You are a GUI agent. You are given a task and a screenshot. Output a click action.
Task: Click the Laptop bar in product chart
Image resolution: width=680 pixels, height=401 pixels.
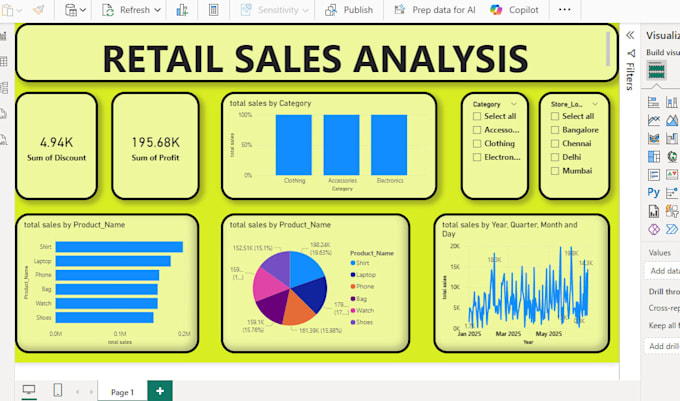[113, 261]
